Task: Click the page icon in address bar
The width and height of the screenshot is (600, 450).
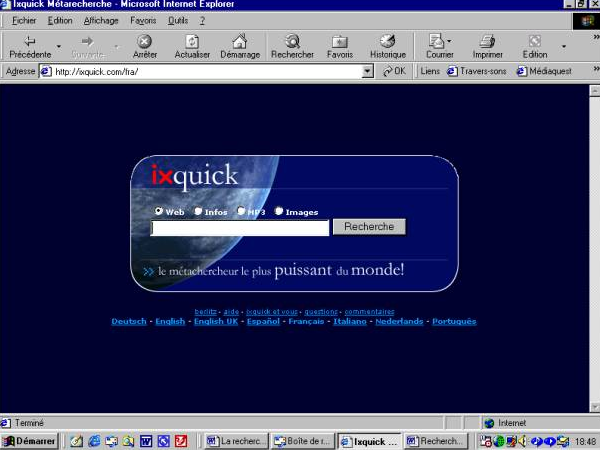Action: pos(46,72)
